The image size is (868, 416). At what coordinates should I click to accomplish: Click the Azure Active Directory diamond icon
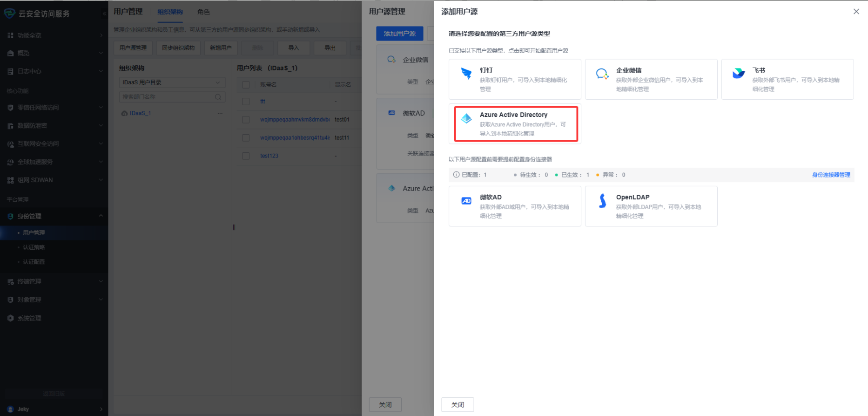[466, 118]
